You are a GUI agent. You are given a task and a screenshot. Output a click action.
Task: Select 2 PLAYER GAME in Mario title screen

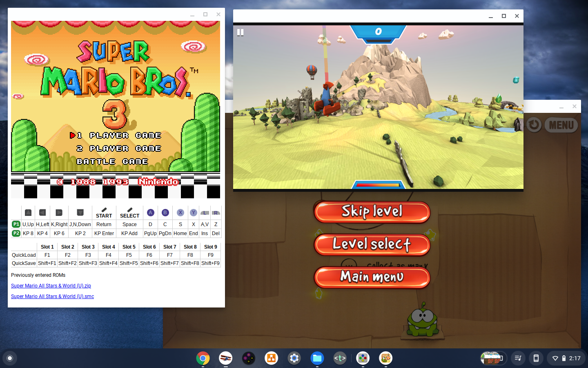tap(119, 148)
